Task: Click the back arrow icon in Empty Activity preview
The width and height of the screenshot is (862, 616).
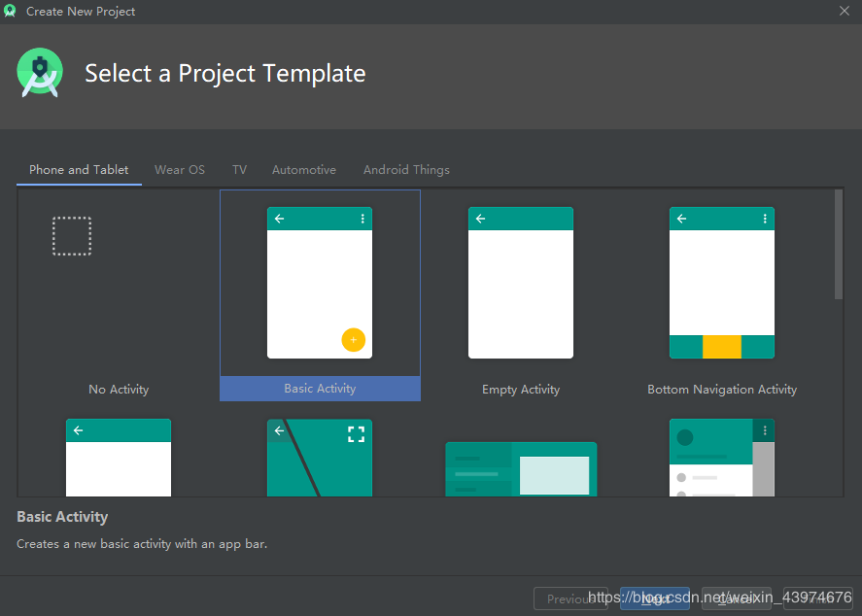Action: (480, 218)
